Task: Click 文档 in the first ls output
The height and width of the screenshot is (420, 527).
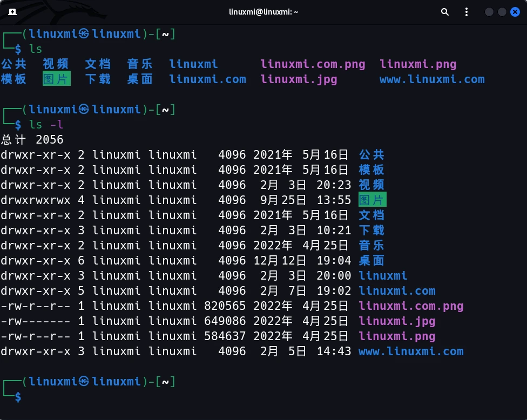Action: point(98,64)
